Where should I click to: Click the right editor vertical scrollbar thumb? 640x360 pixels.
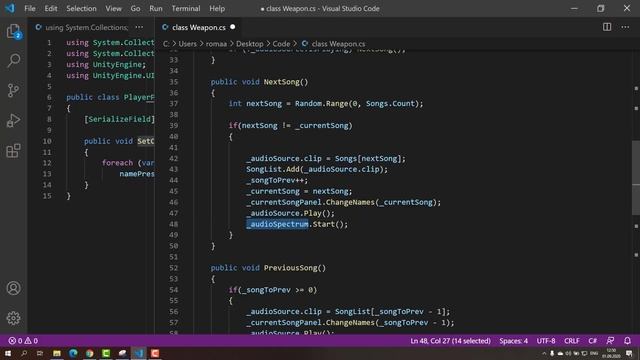pyautogui.click(x=636, y=178)
